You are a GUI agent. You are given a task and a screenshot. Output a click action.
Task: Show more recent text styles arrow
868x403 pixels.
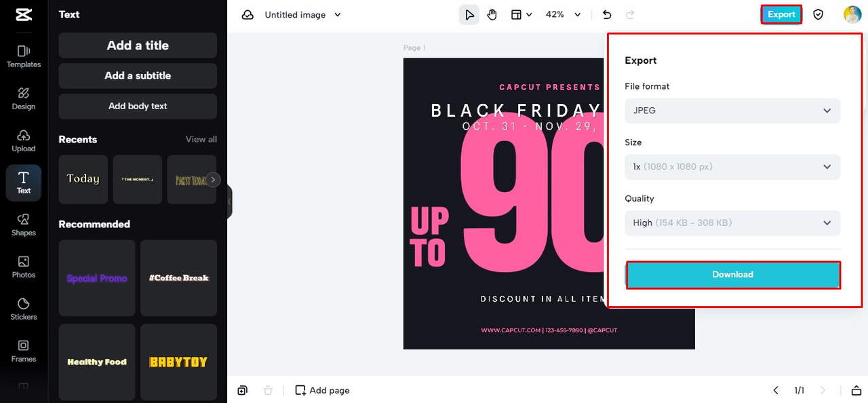[x=213, y=180]
